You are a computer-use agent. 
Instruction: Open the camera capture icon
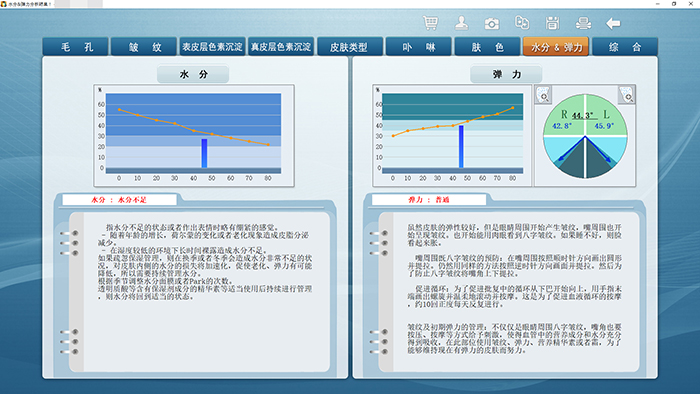pyautogui.click(x=492, y=23)
